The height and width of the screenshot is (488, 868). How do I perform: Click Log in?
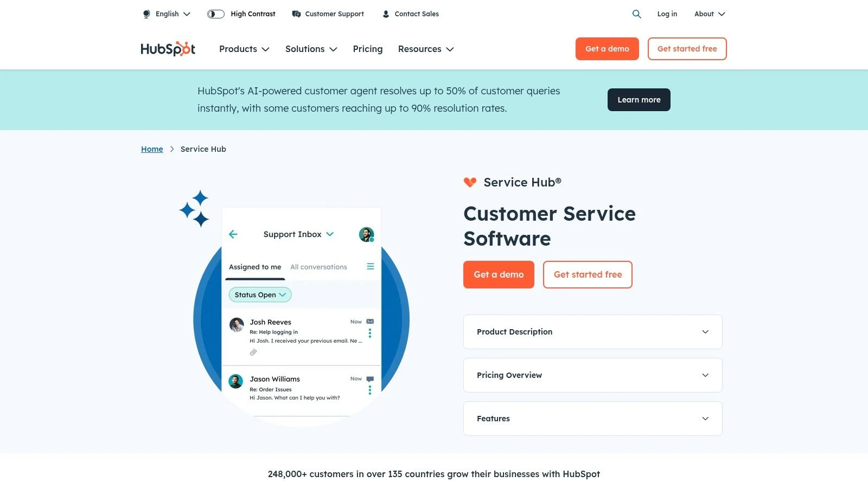click(667, 14)
